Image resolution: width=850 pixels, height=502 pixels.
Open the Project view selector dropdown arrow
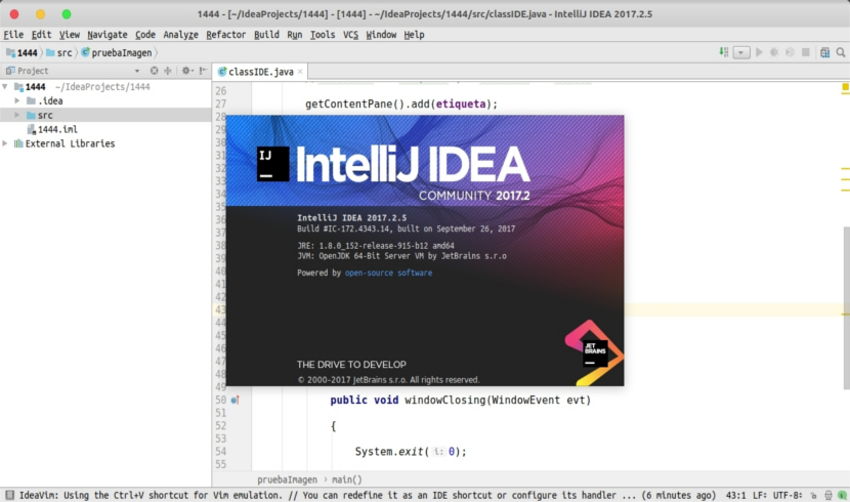click(x=137, y=71)
